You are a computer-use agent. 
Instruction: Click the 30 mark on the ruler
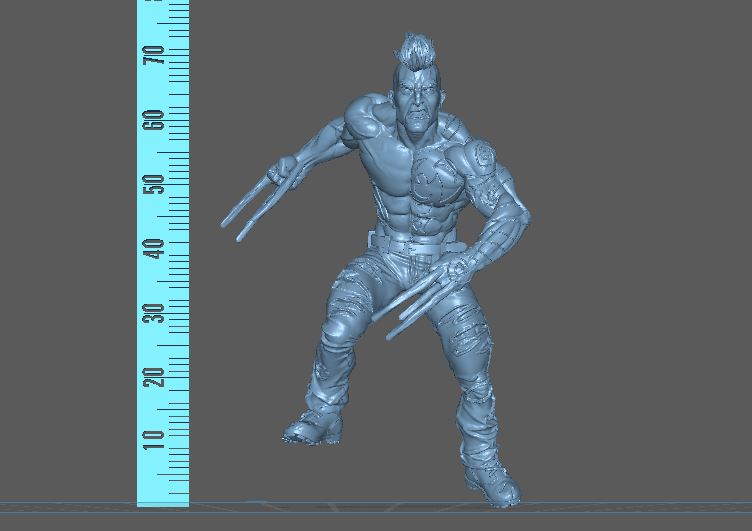(x=154, y=314)
